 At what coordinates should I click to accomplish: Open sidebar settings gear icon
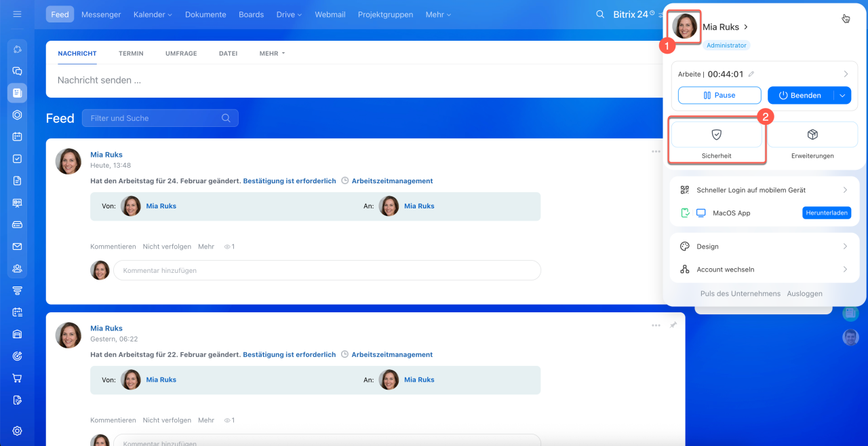point(17,430)
